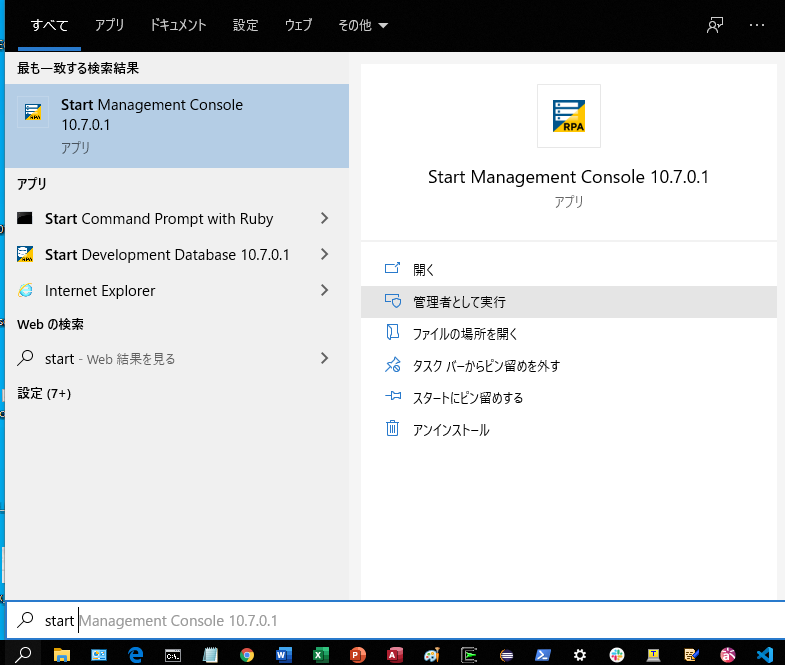This screenshot has height=665, width=785.
Task: Open Command Prompt from taskbar
Action: pyautogui.click(x=173, y=655)
